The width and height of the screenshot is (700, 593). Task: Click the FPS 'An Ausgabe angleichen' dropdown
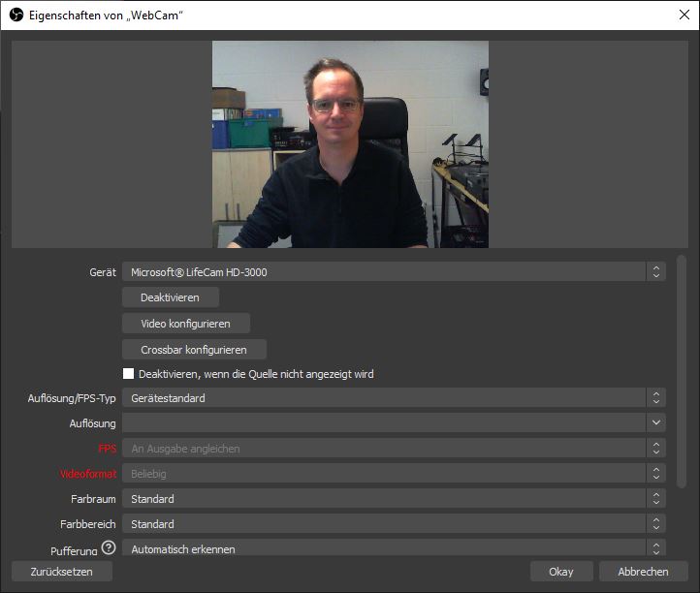[x=393, y=449]
